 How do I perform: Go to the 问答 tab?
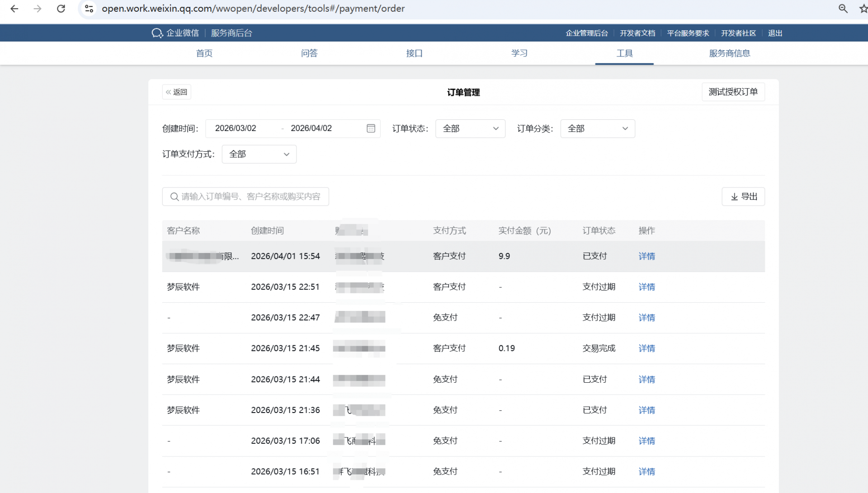309,53
